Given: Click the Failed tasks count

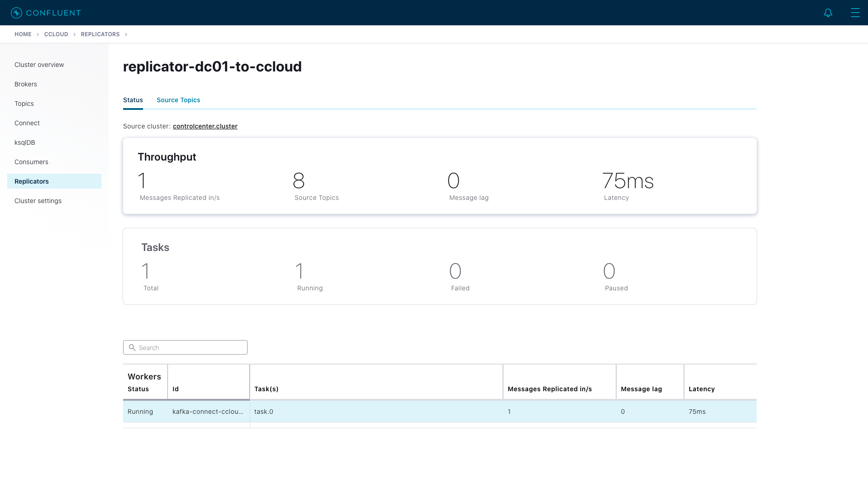Looking at the screenshot, I should tap(459, 277).
